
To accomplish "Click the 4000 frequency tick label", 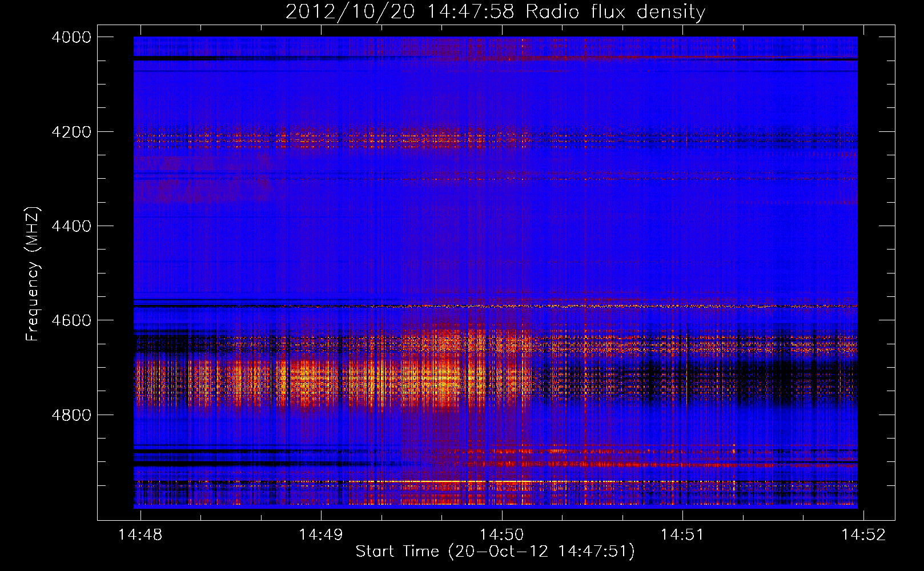I will point(71,37).
